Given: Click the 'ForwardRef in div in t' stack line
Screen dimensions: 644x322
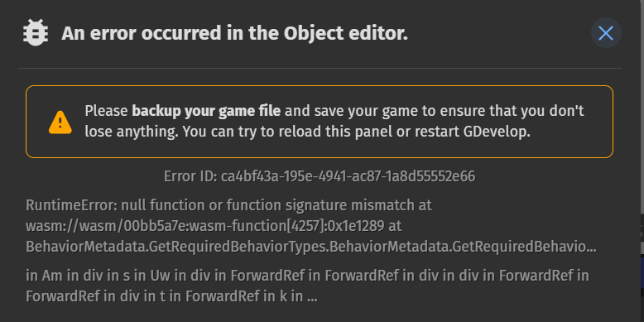Looking at the screenshot, I should [171, 296].
